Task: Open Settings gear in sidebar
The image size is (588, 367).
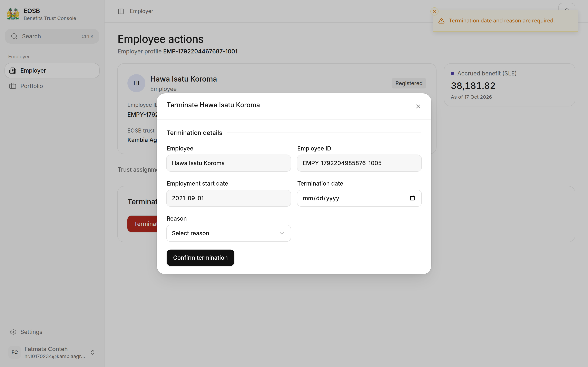Action: point(13,332)
